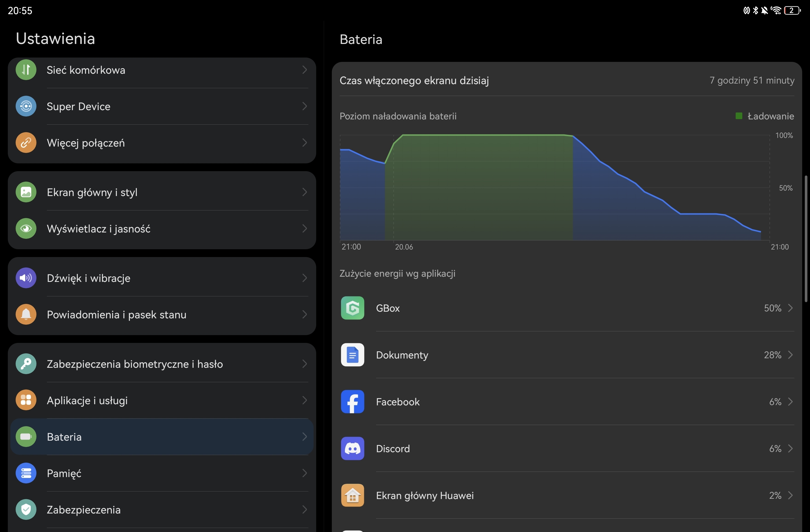
Task: Tap the Aplikacje i usługi icon
Action: [26, 400]
